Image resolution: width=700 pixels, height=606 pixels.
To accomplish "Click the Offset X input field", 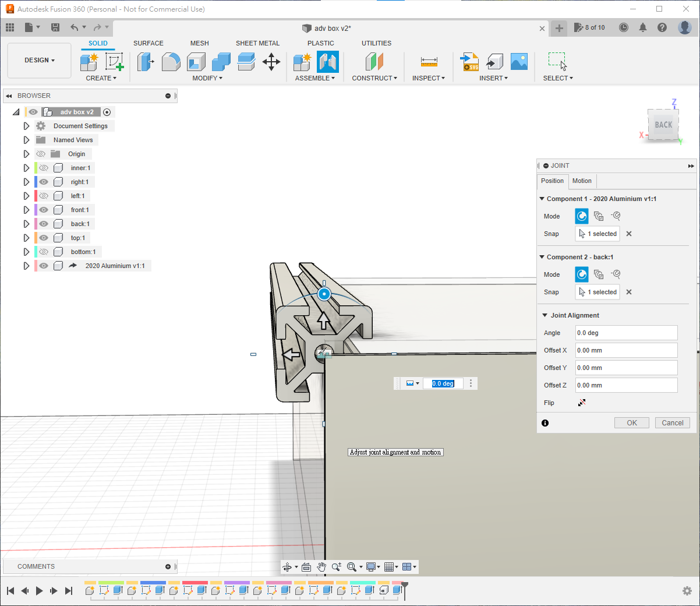I will pyautogui.click(x=625, y=350).
